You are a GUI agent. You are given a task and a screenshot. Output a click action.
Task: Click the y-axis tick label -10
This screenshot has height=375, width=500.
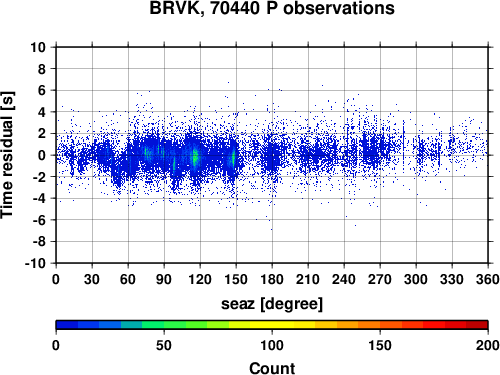point(35,263)
